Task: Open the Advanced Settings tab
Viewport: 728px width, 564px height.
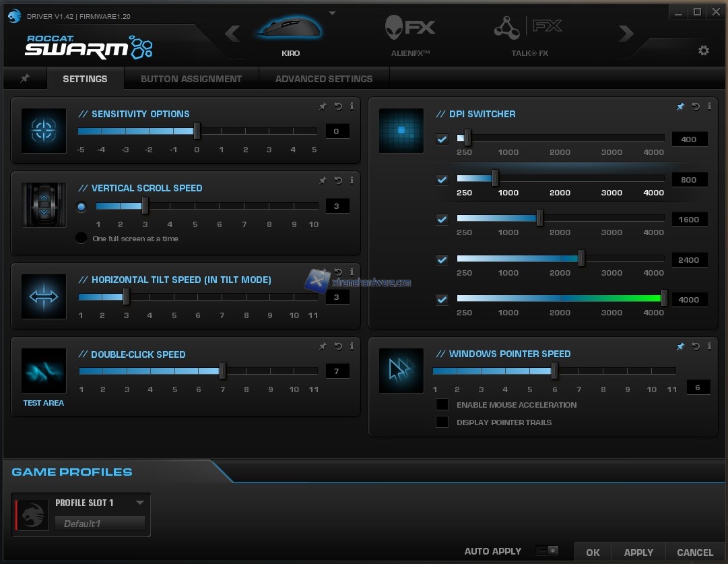Action: click(x=324, y=79)
